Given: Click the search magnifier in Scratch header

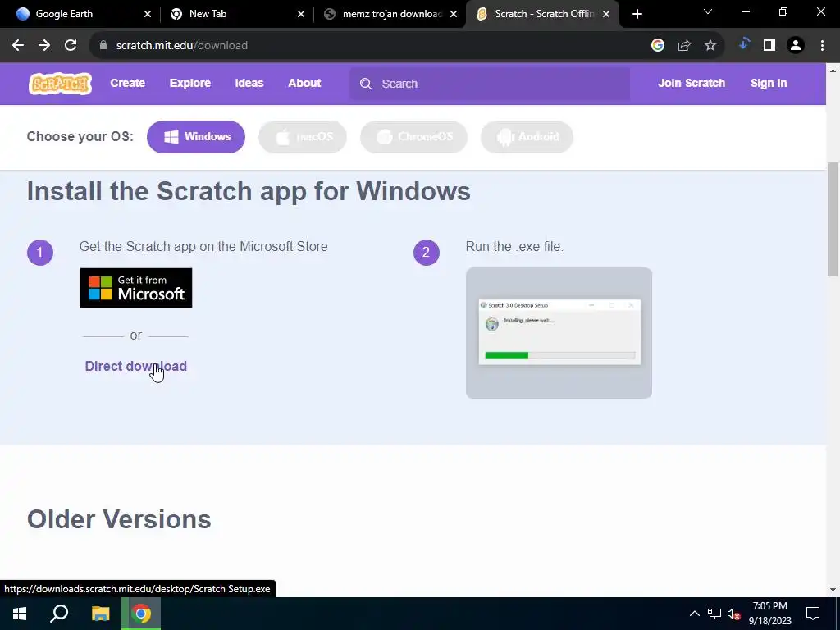Looking at the screenshot, I should [x=366, y=84].
